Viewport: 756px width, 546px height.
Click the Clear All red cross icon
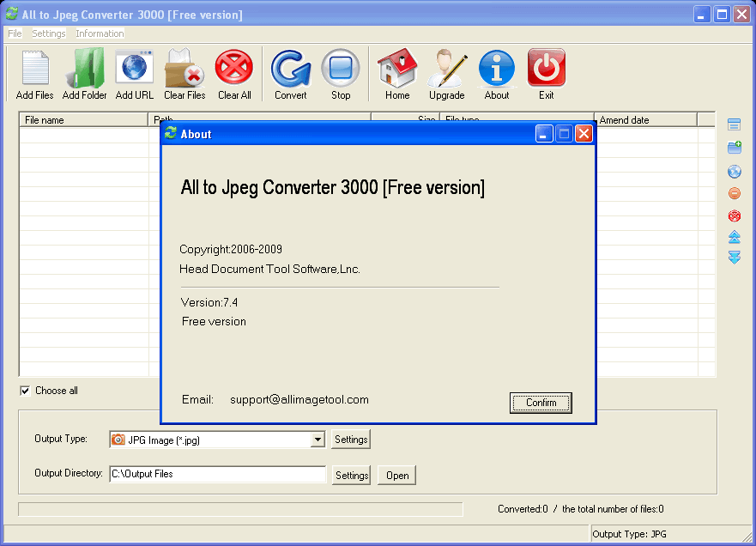(233, 69)
